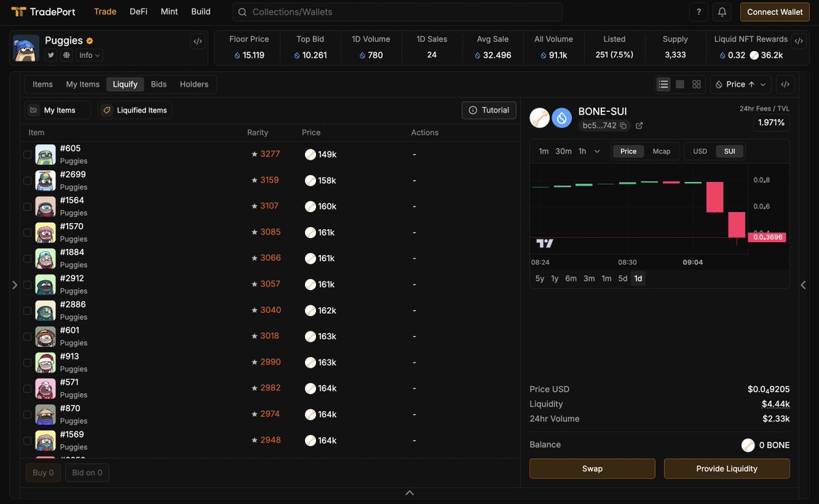Switch to list view layout

pos(663,84)
